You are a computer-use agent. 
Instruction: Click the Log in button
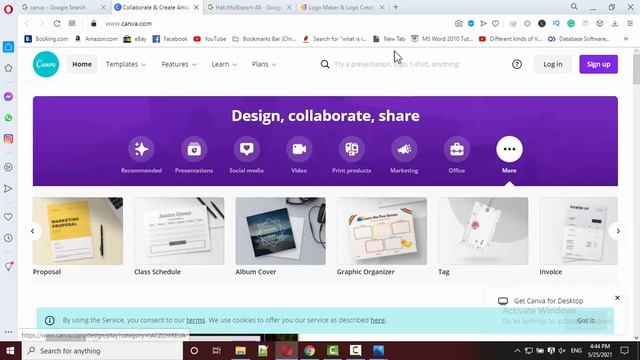(553, 64)
